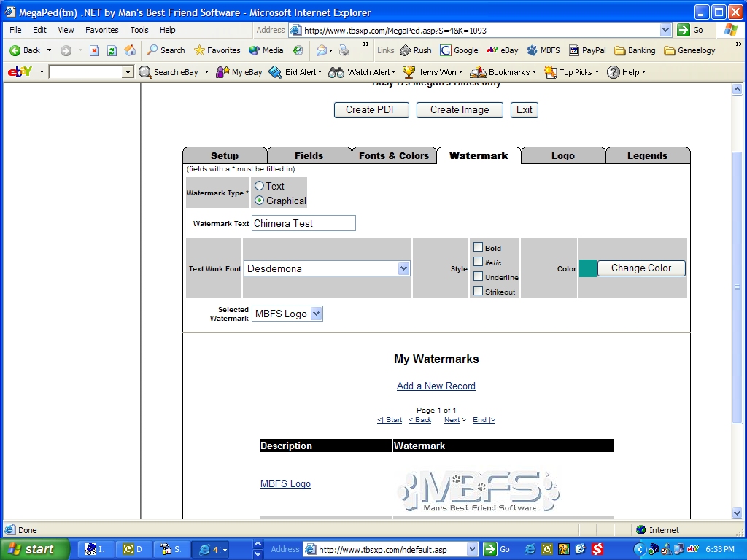Image resolution: width=747 pixels, height=560 pixels.
Task: Expand the Desdemona font dropdown
Action: click(403, 268)
